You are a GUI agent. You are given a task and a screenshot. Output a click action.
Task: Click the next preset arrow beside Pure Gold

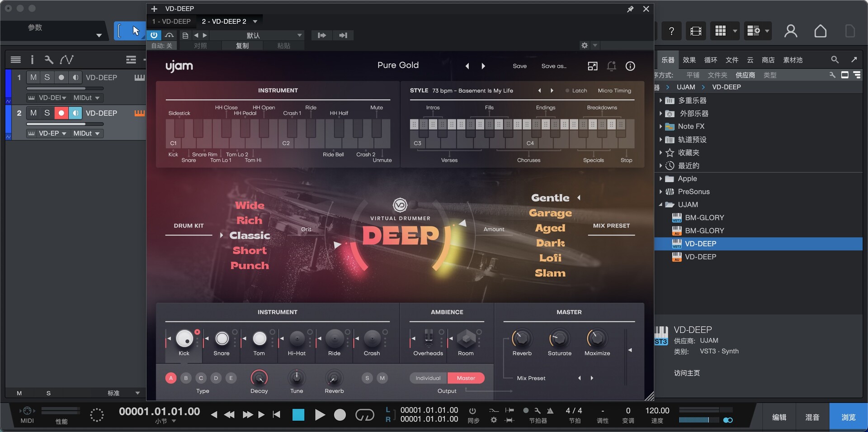click(483, 66)
